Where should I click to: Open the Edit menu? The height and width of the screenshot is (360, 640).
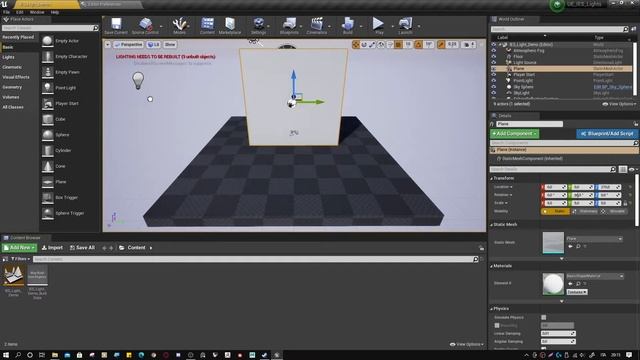[19, 12]
